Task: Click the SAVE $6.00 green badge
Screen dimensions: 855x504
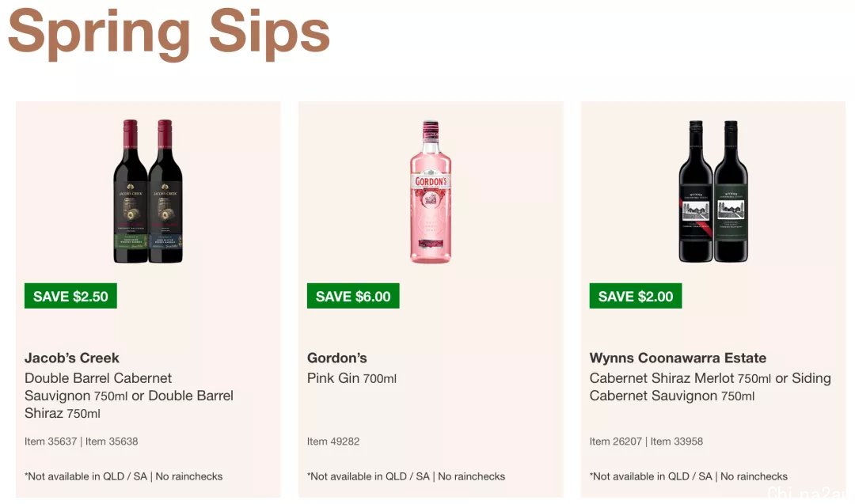Action: 353,296
